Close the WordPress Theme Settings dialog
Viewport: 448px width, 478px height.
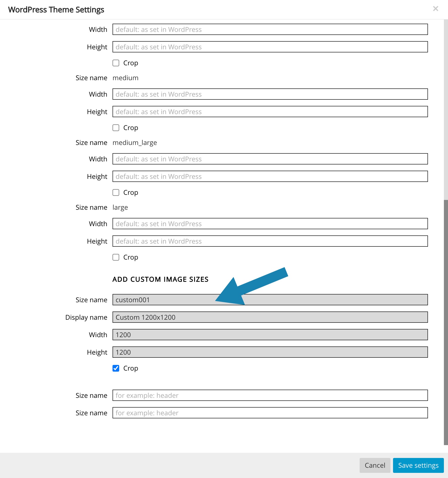[435, 9]
